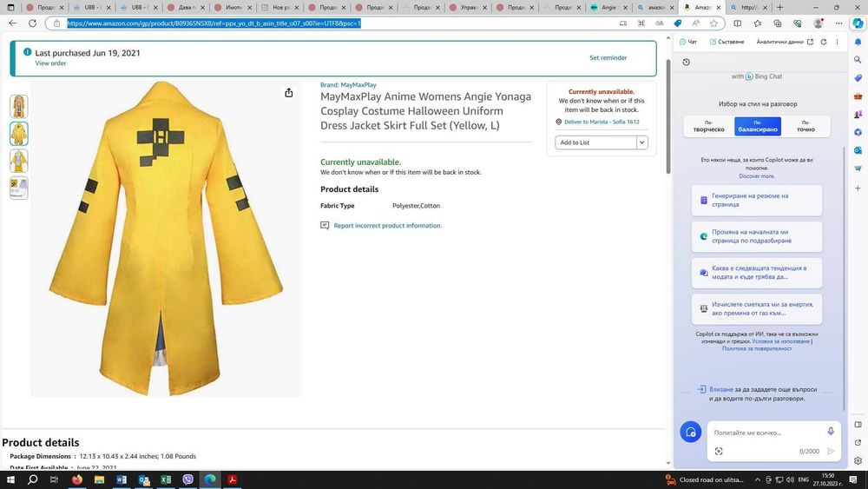Click 'Генериране на резюме на страница' suggestion

point(757,200)
